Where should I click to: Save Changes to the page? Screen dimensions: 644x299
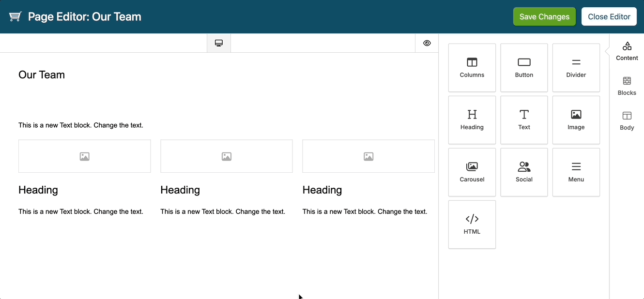click(544, 16)
